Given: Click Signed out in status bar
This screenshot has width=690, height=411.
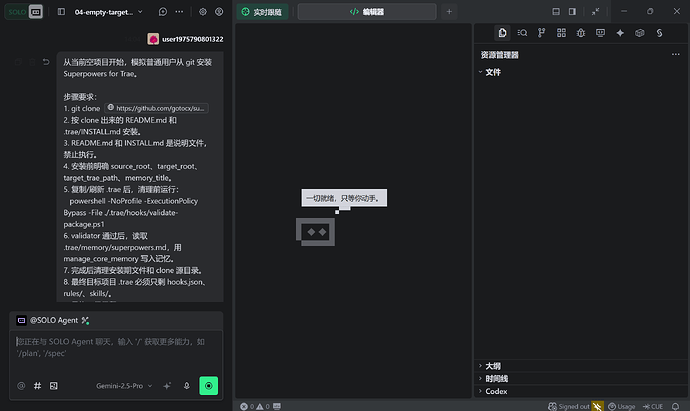Looking at the screenshot, I should point(569,406).
